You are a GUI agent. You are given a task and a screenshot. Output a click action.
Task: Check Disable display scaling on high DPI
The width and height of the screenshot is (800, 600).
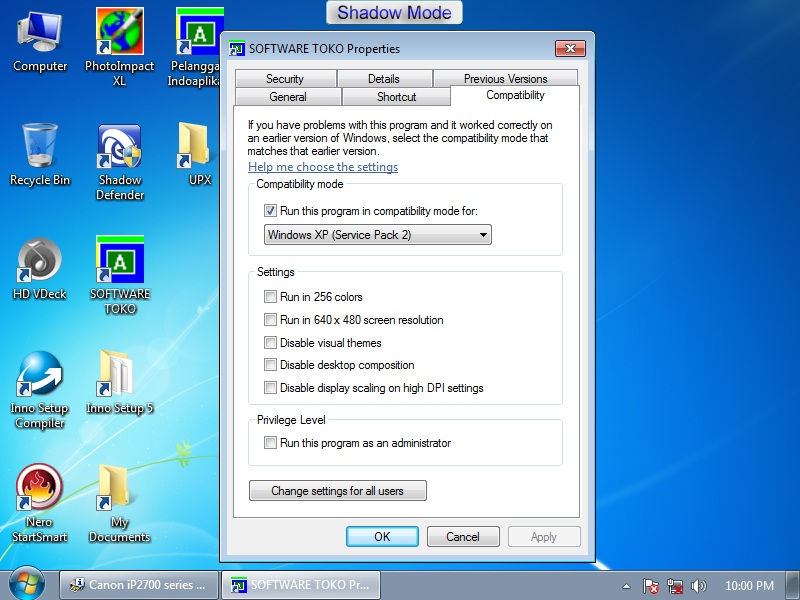[270, 388]
